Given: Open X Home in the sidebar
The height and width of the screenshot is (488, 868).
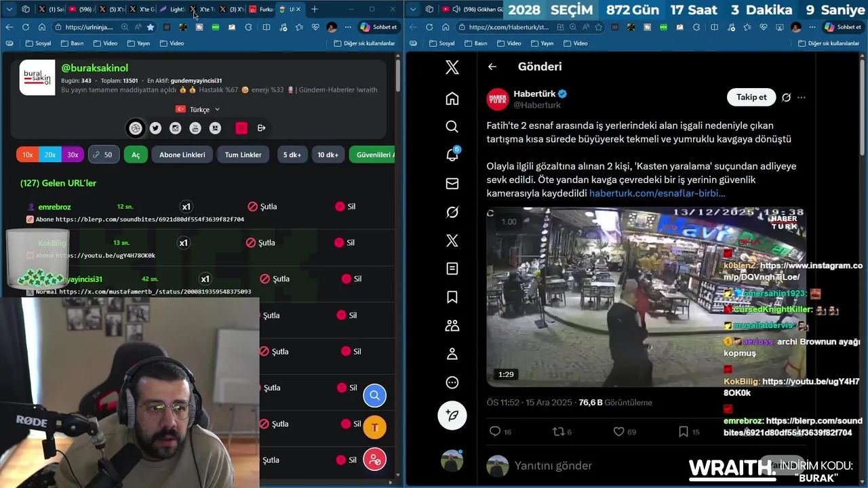Looking at the screenshot, I should [x=452, y=98].
